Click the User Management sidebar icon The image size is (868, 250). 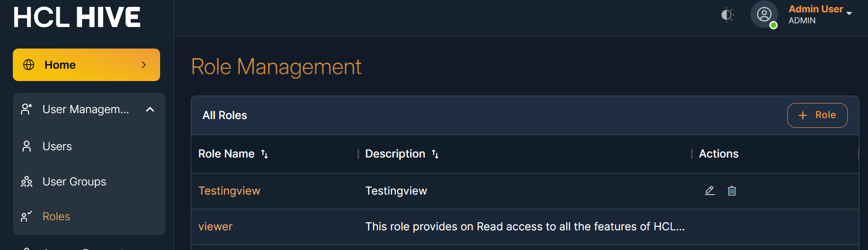click(x=27, y=109)
